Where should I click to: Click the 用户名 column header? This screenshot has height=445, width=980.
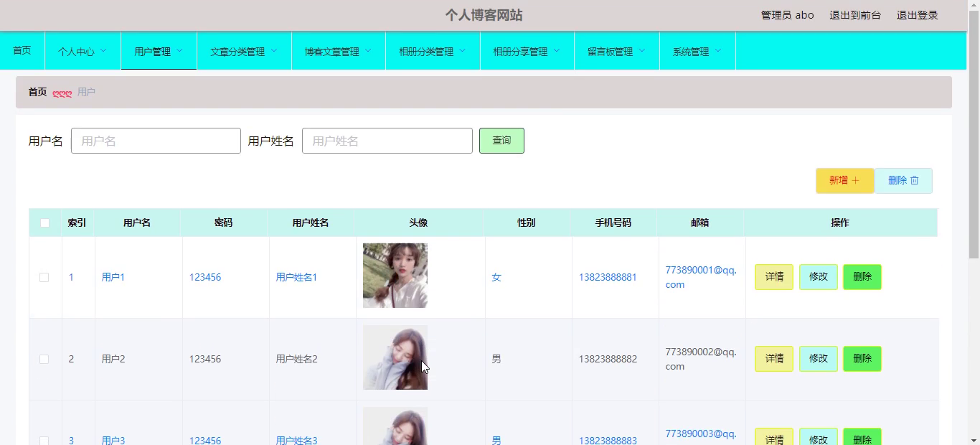137,222
